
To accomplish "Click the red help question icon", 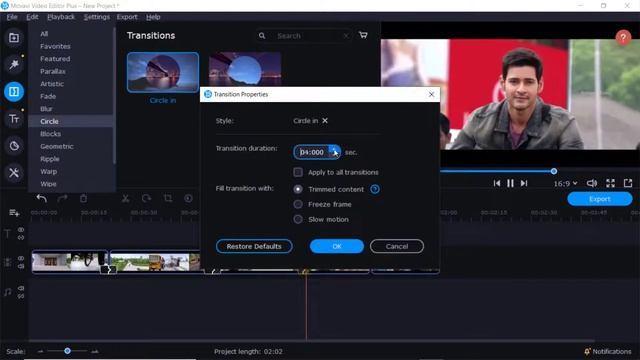I will (623, 38).
